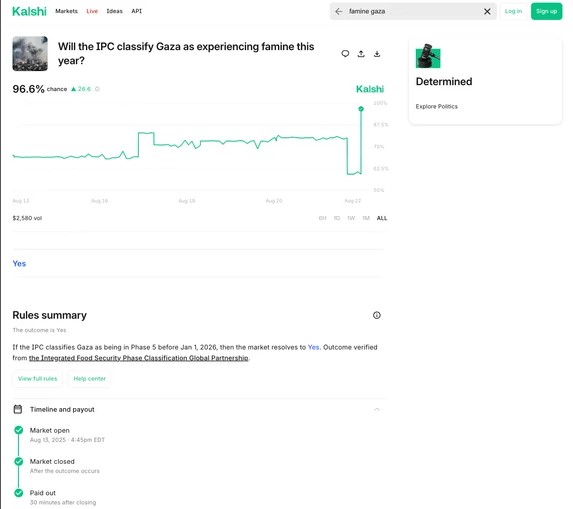Collapse the Timeline and payout section chevron
Viewport: 573px width, 509px height.
tap(377, 410)
